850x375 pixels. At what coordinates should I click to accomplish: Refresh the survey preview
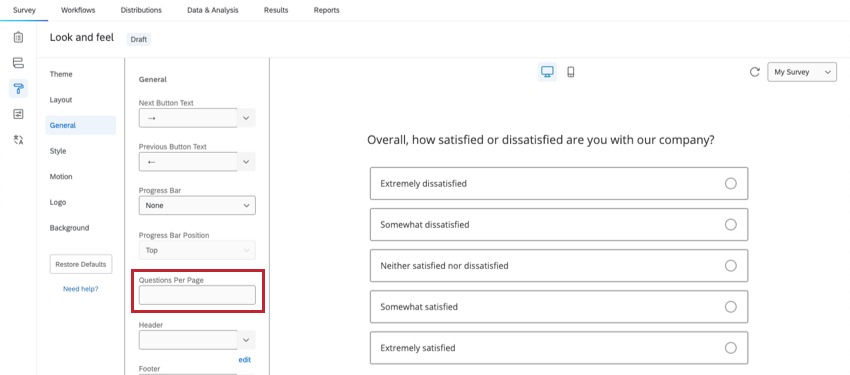(x=755, y=72)
